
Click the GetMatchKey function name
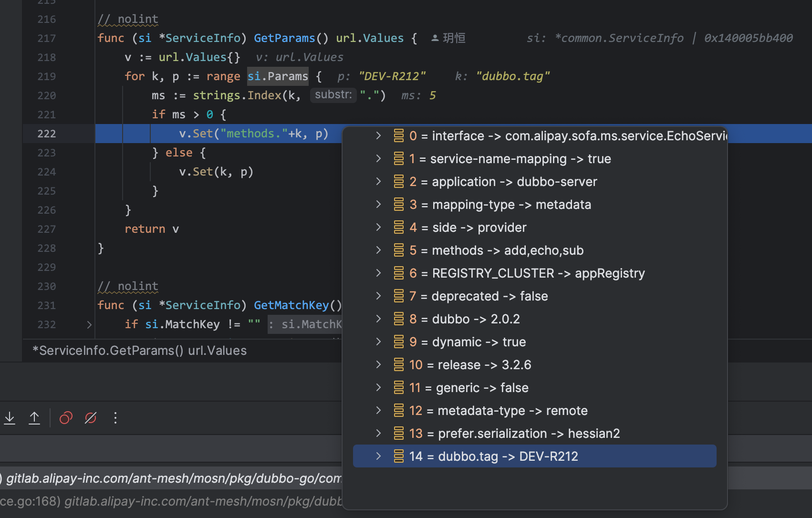(291, 305)
